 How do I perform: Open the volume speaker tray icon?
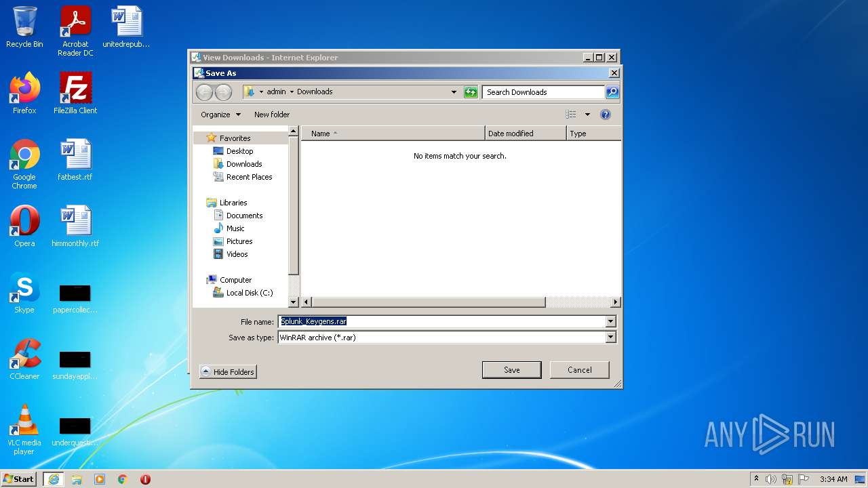tap(771, 479)
